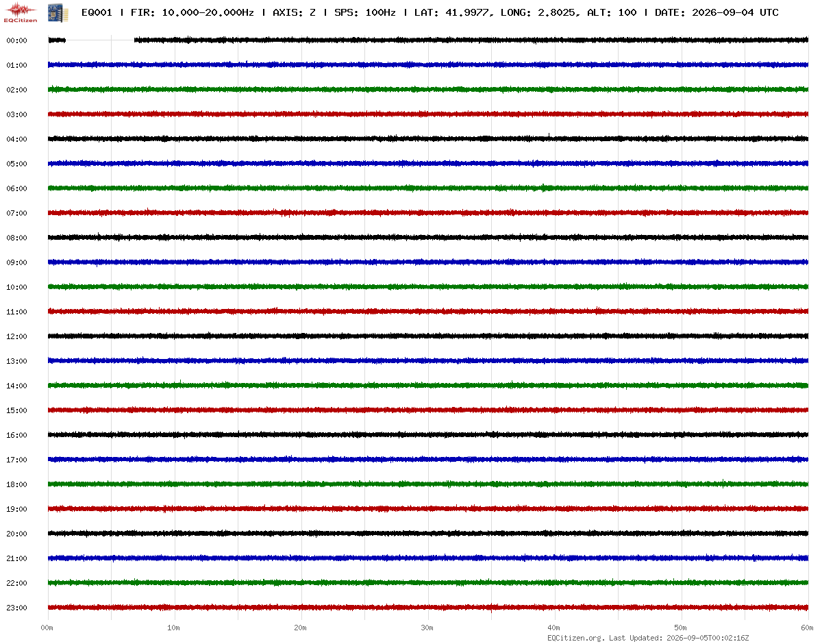Click the 50m time axis marker
Screen dimensions: 822x644
coord(681,628)
